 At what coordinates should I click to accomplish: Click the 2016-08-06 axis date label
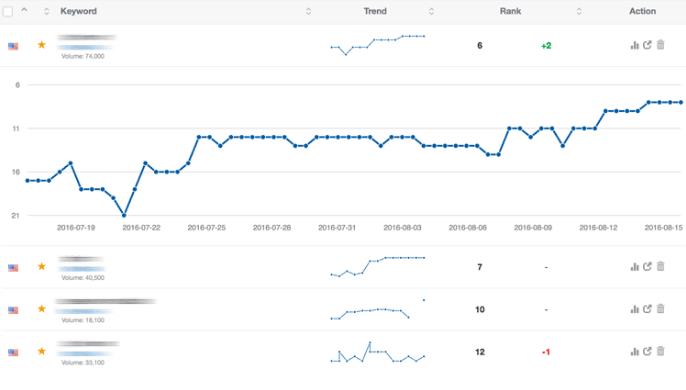point(468,228)
